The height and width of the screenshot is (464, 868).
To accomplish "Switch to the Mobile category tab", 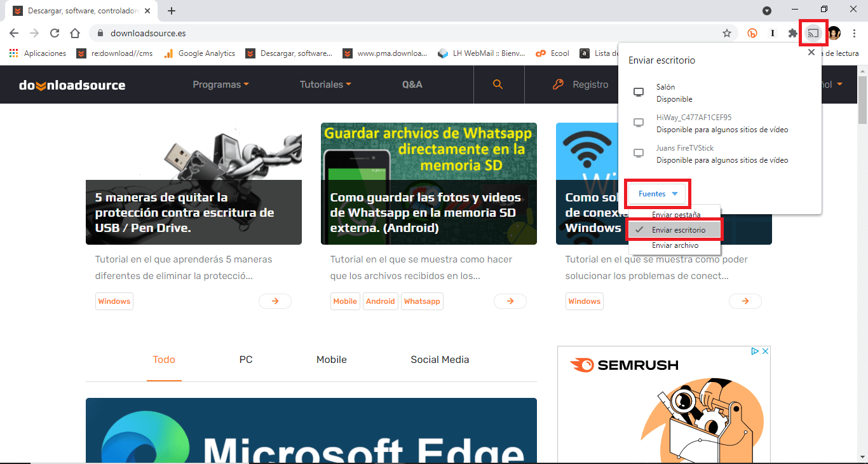I will coord(332,360).
